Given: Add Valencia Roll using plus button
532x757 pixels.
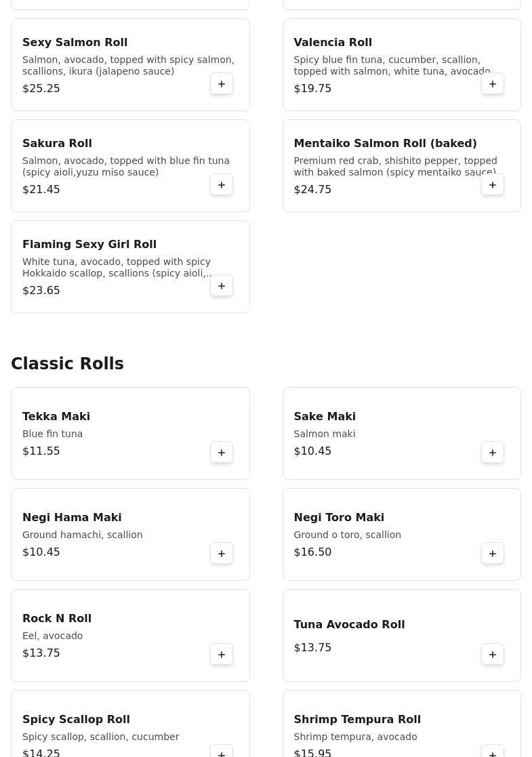Looking at the screenshot, I should (x=493, y=84).
